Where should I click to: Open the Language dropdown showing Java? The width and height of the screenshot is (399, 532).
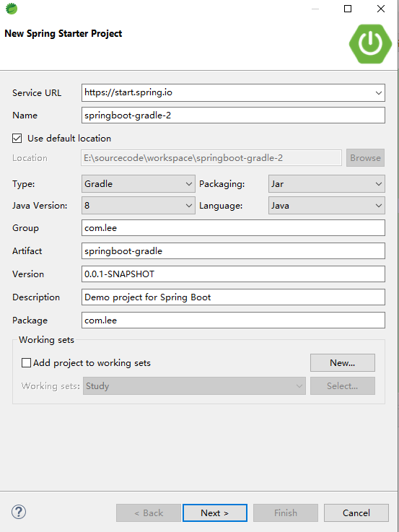pos(326,206)
